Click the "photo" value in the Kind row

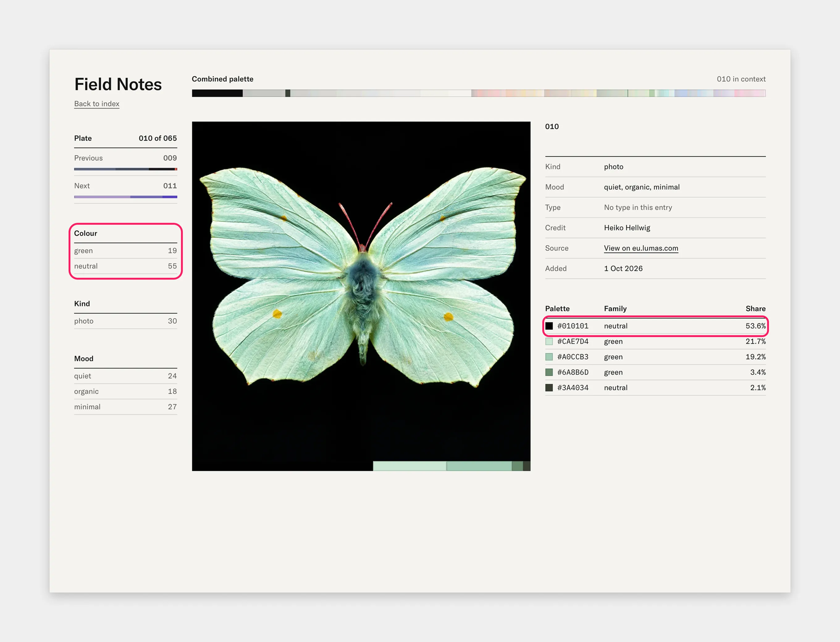pos(614,167)
